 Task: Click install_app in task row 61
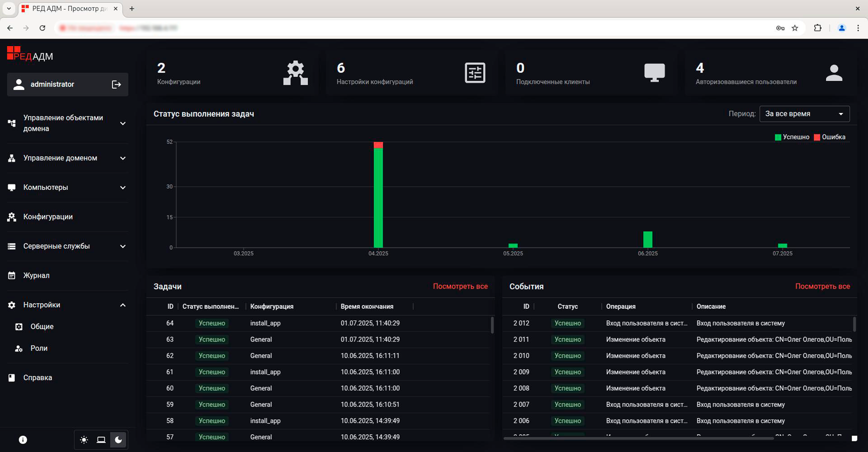click(265, 372)
